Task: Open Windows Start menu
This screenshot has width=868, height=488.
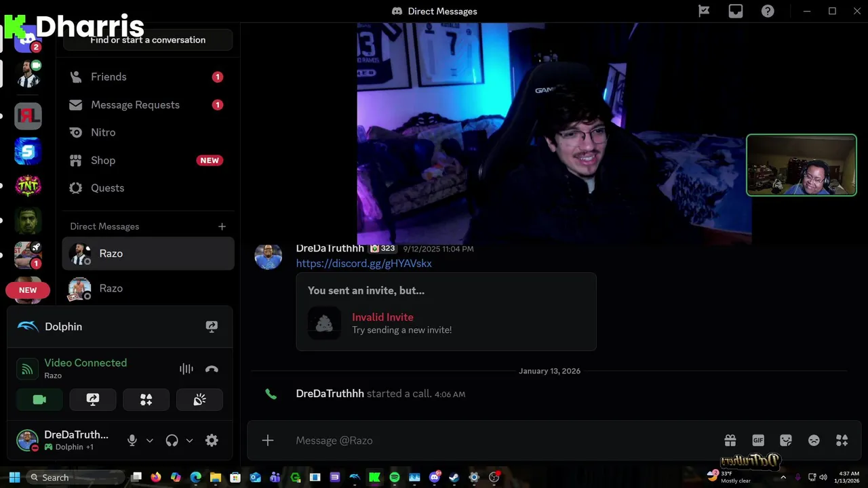Action: [14, 477]
